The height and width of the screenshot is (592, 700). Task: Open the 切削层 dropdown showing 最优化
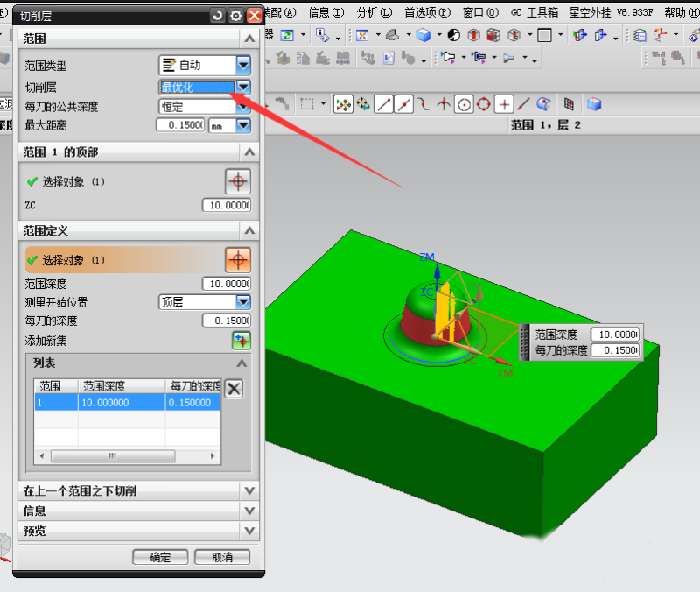(243, 87)
